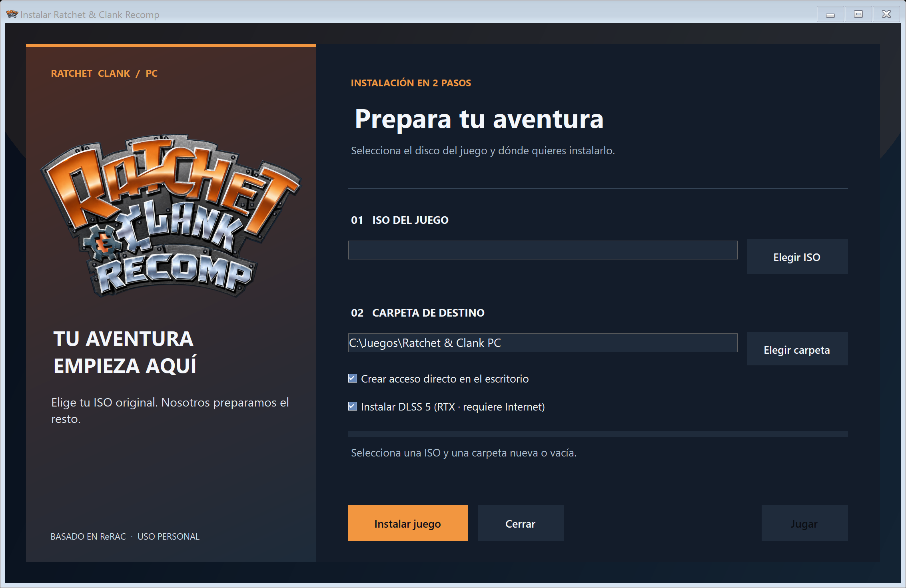The height and width of the screenshot is (588, 906).
Task: Click 'BASADO EN ReRAC · USO PERSONAL' footer text
Action: point(125,536)
